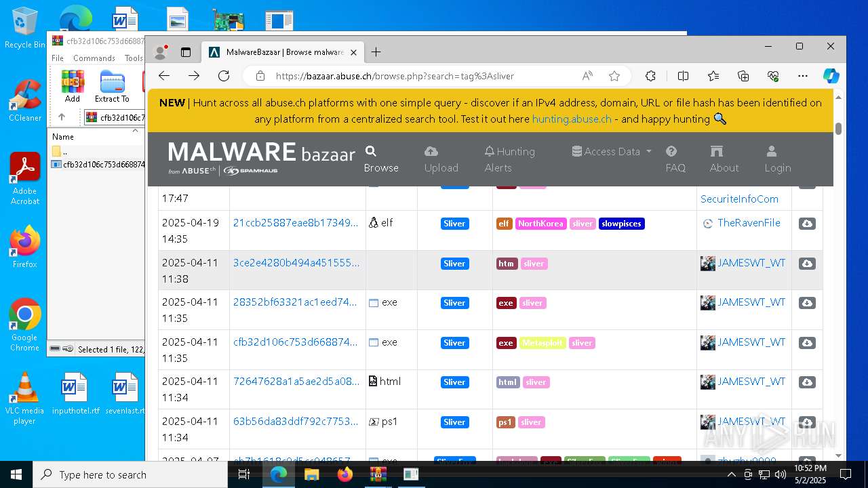Open Recycle Bin desktop icon
This screenshot has width=868, height=488.
tap(24, 28)
